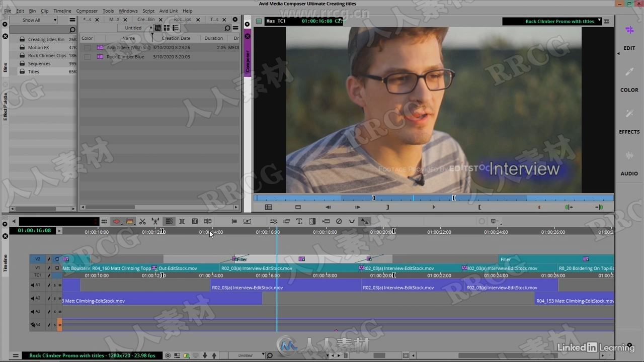Click the Render Effect icon
Screen dimensions: 644x362
312,221
